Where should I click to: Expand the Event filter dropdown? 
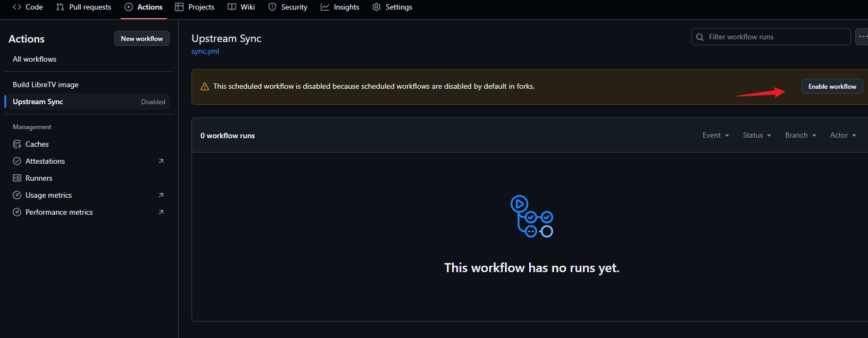[715, 136]
